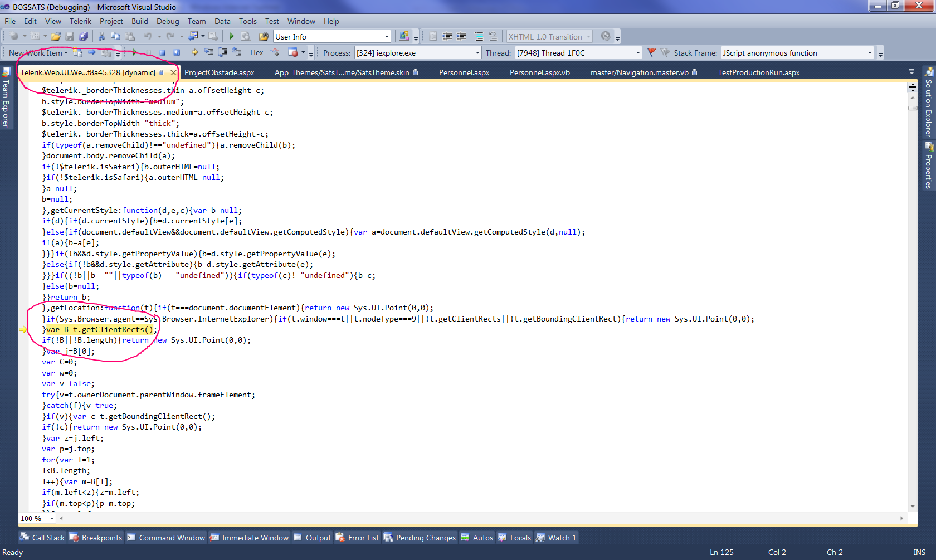Screen dimensions: 936x560
Task: Expand the Team Explorer side panel
Action: coord(6,98)
